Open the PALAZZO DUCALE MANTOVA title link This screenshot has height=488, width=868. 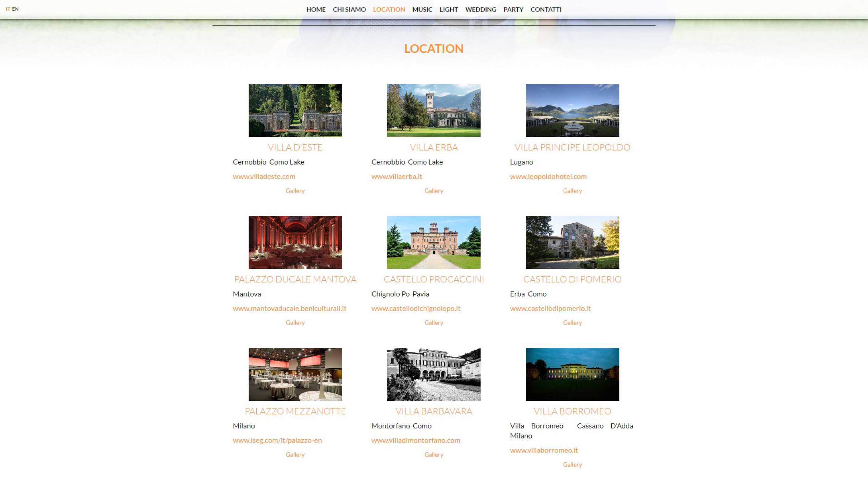295,279
